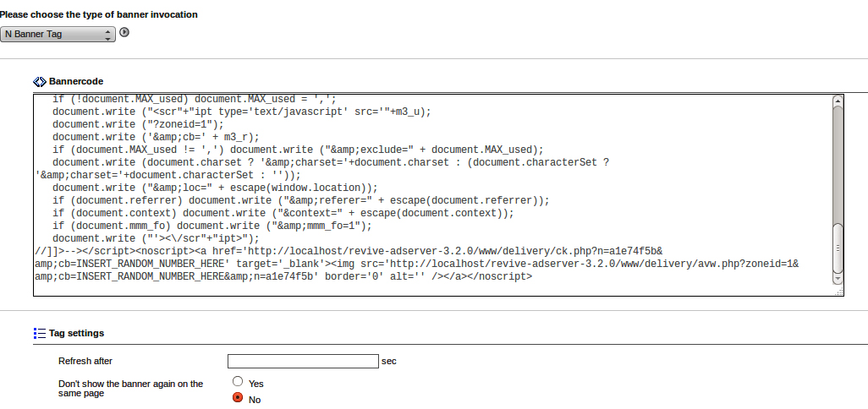
Task: Click the Bannercode section heading
Action: click(76, 82)
